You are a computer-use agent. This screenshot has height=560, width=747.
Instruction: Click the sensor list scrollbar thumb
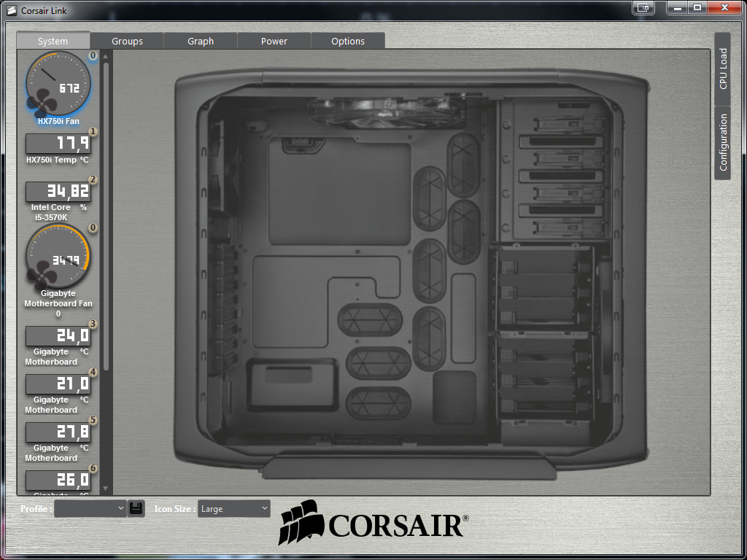(x=106, y=217)
